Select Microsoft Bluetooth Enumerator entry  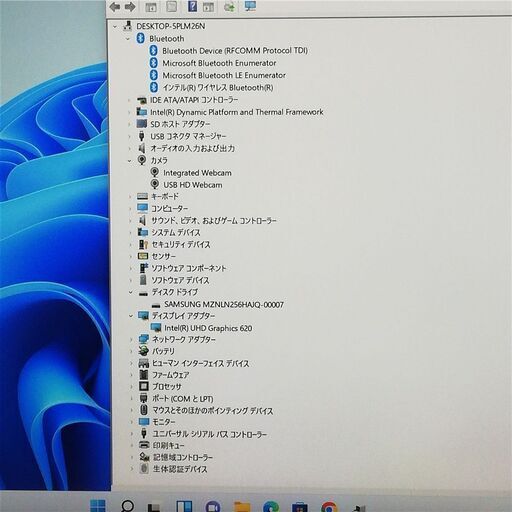click(x=219, y=63)
